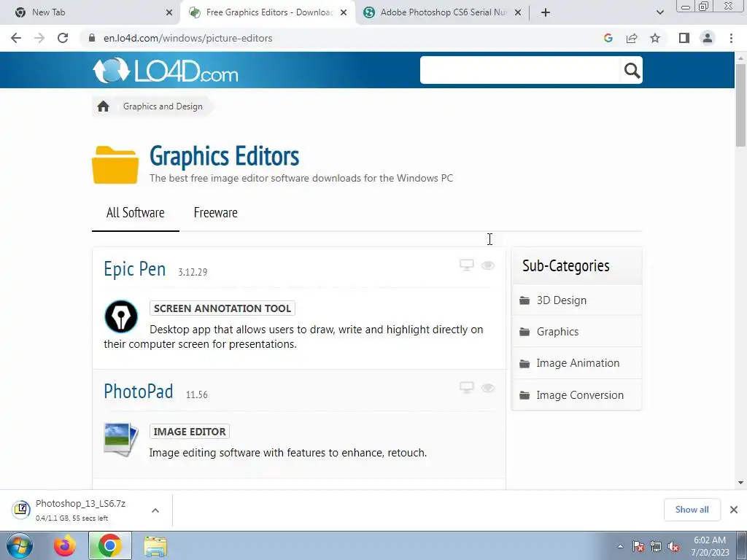Click the PhotoPad app thumbnail icon

click(x=120, y=440)
